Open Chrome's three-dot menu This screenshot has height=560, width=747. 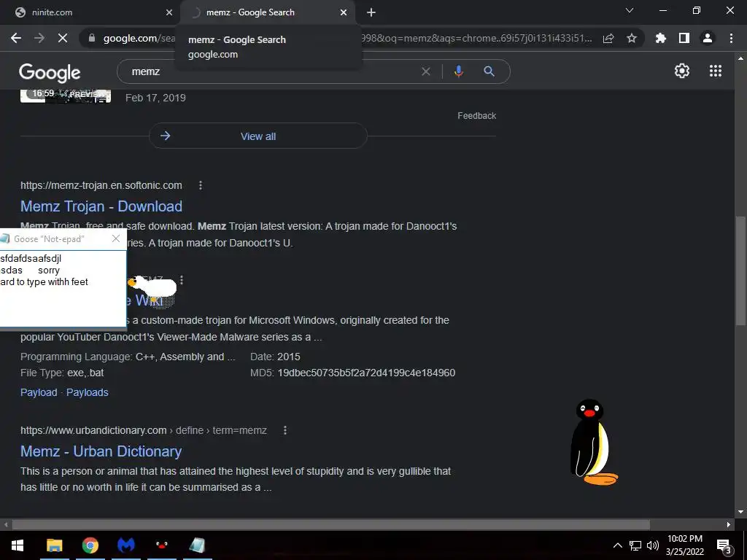(731, 38)
